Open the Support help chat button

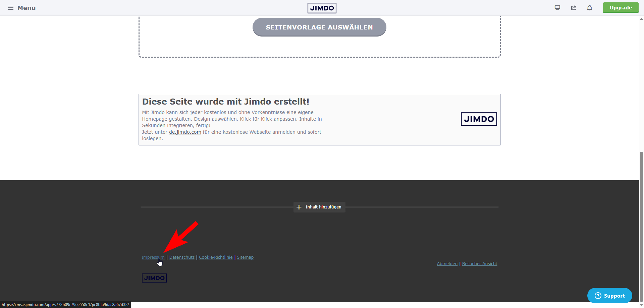[x=609, y=296]
